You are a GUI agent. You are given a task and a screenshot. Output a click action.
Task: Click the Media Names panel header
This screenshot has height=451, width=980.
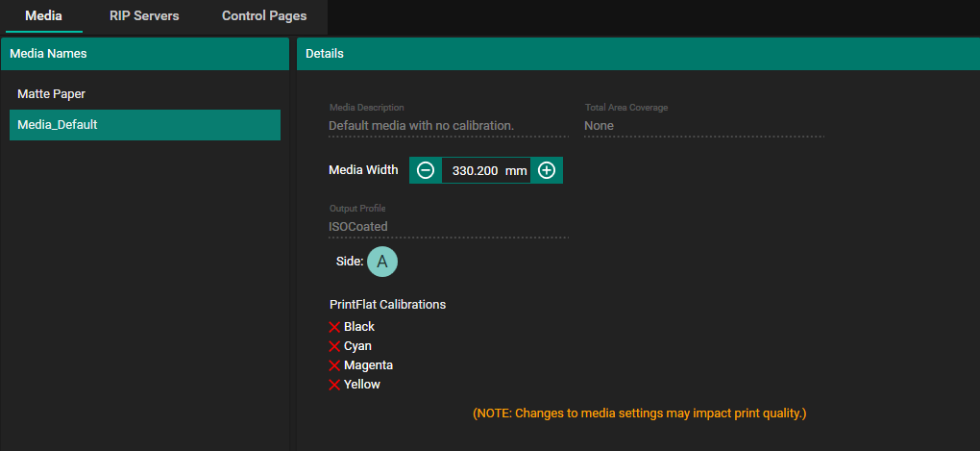click(x=144, y=54)
